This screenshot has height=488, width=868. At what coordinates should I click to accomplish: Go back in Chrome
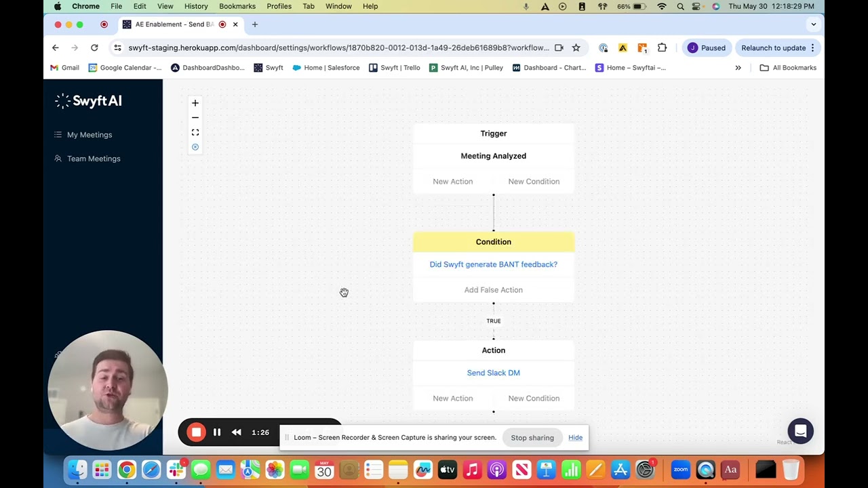pos(56,47)
